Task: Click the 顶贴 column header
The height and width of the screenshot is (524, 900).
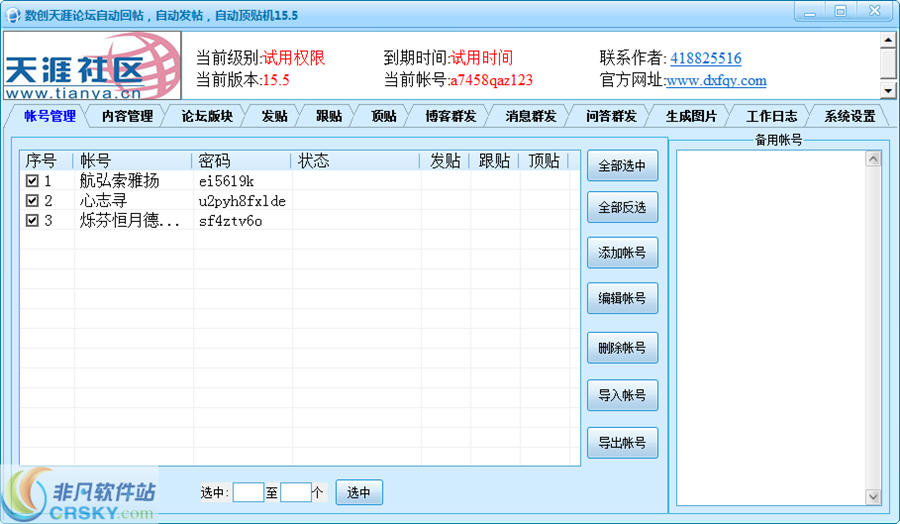Action: [544, 161]
